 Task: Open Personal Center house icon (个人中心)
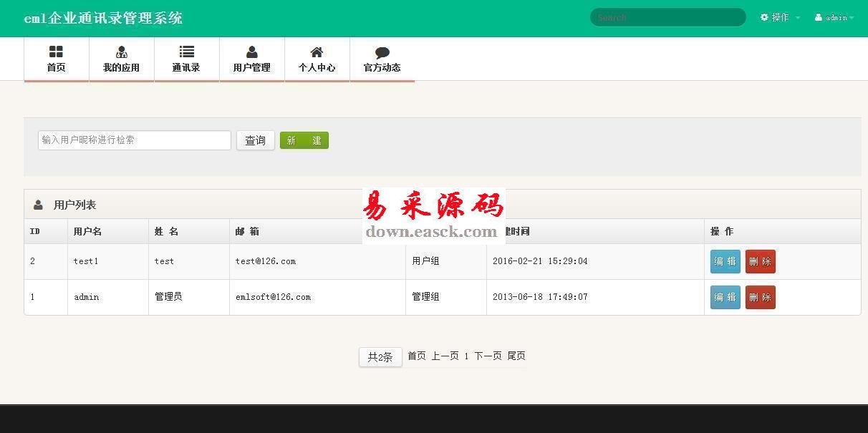pos(317,52)
